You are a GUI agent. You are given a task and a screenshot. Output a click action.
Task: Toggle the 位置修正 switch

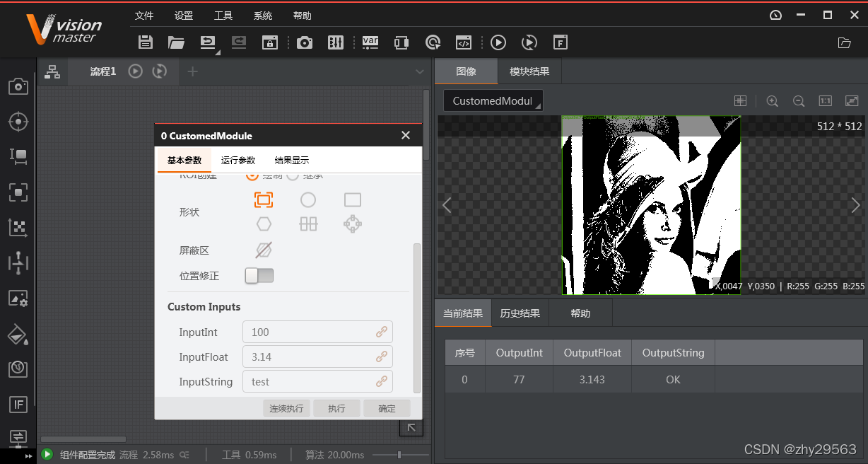click(259, 276)
